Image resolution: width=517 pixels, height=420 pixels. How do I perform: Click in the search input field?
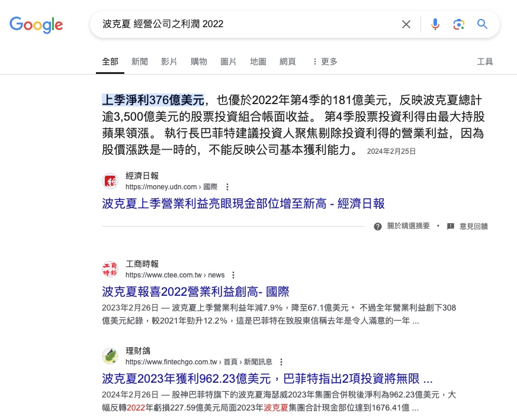244,24
